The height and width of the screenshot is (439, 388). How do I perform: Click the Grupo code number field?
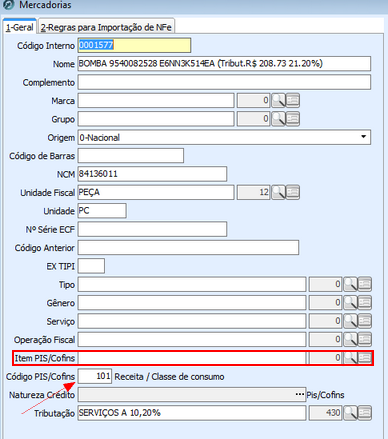(x=253, y=119)
